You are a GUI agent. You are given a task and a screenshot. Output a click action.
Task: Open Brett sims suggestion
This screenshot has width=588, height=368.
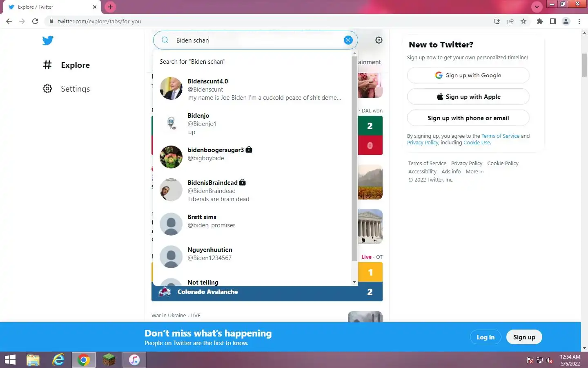point(252,224)
